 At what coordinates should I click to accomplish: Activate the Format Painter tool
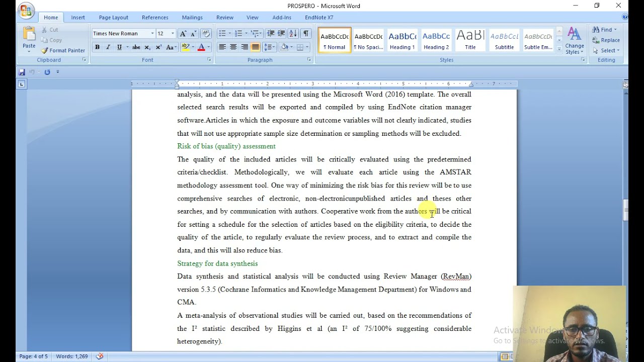63,50
